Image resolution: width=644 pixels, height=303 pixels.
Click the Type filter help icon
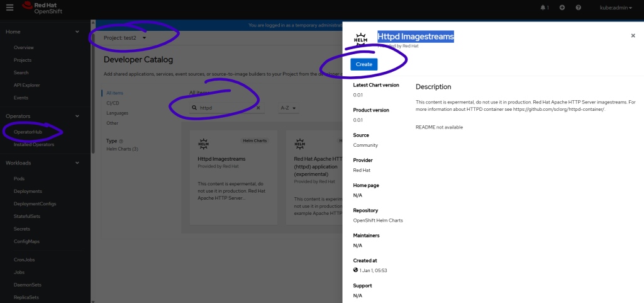tap(121, 141)
